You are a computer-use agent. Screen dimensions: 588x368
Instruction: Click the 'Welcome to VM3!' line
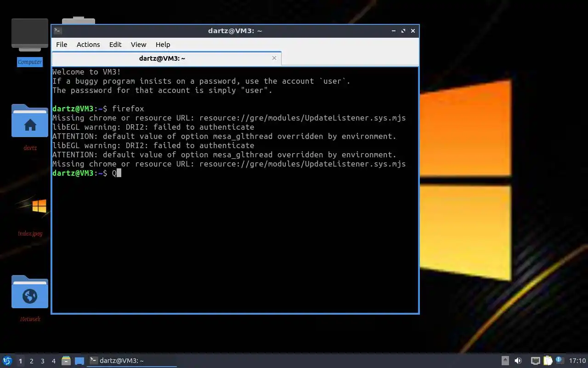pyautogui.click(x=87, y=72)
